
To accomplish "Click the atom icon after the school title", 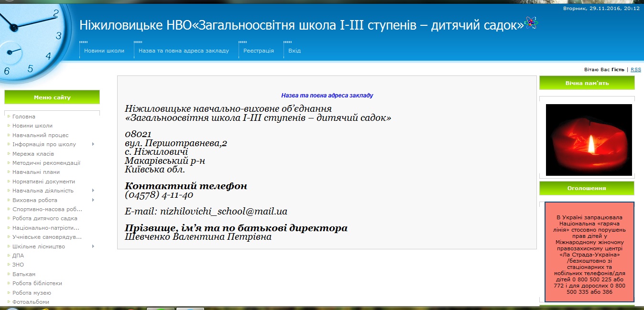I will tap(531, 23).
